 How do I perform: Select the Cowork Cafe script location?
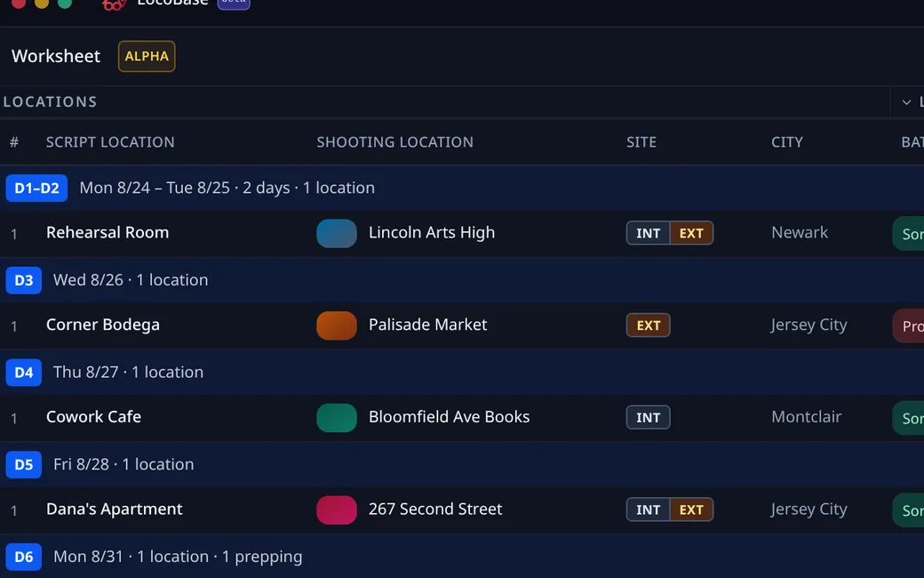[93, 417]
